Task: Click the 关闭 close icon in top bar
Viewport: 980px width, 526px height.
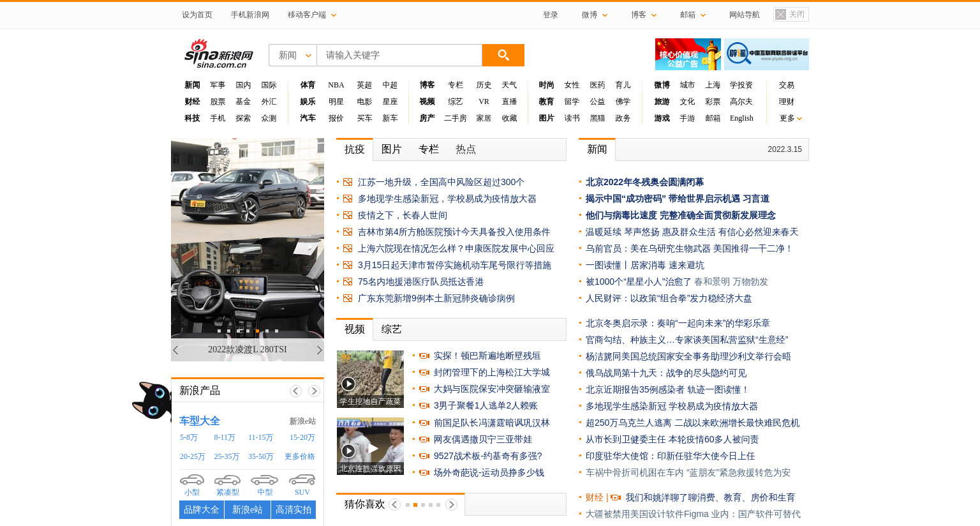Action: 780,14
